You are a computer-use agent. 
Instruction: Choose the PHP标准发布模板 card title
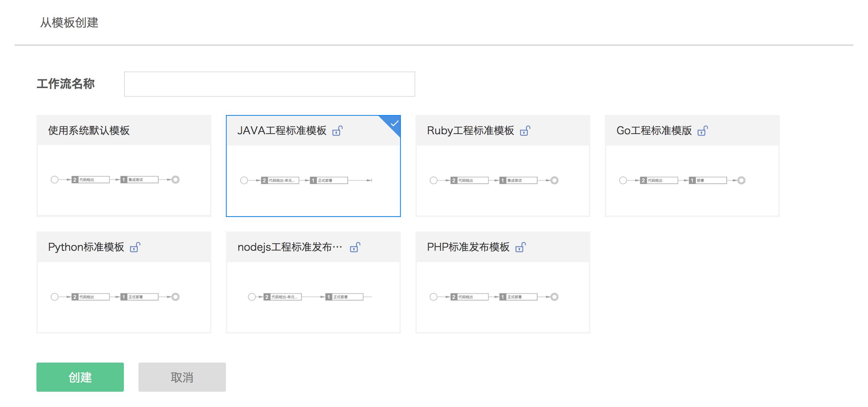click(468, 247)
